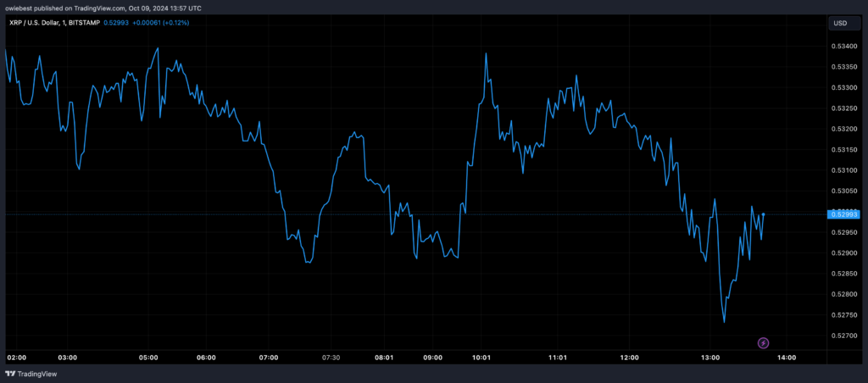The height and width of the screenshot is (383, 868).
Task: Click the 02:00 time axis label
Action: point(16,358)
